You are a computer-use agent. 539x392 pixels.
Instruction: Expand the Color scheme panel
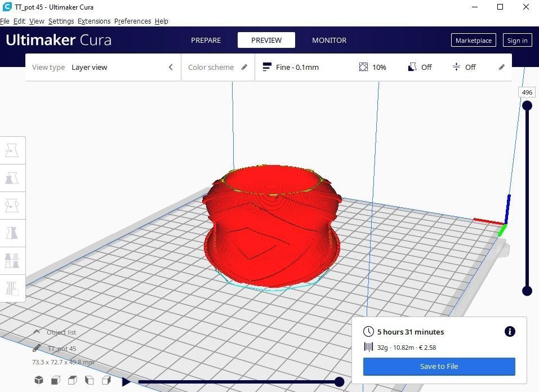click(218, 67)
